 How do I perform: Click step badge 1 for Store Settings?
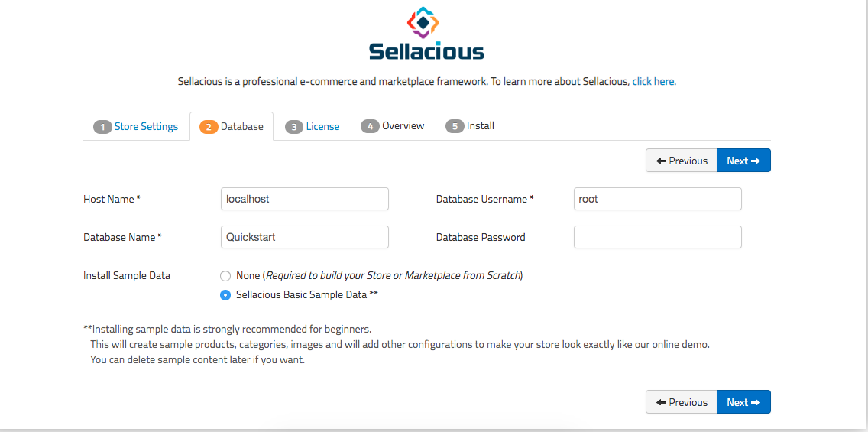(x=102, y=127)
